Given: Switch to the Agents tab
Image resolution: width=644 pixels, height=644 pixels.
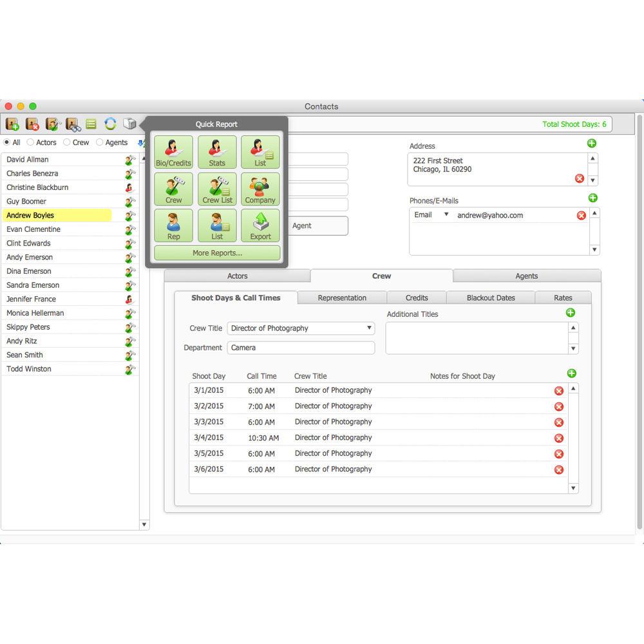Looking at the screenshot, I should click(x=526, y=276).
